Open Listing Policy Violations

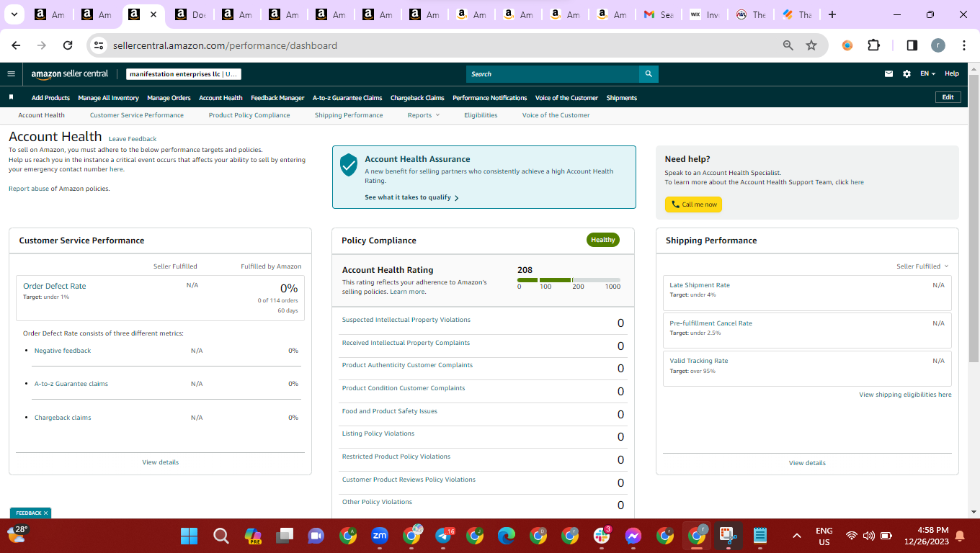(x=378, y=433)
